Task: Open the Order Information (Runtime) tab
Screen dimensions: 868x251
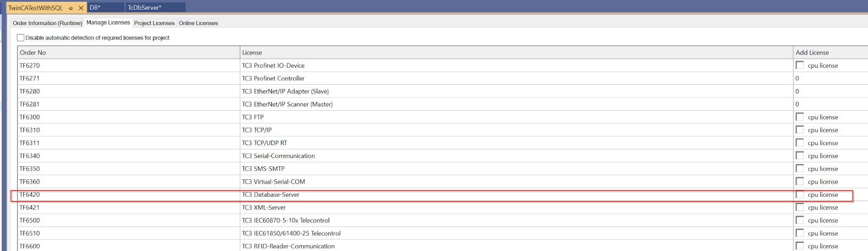Action: [x=48, y=23]
